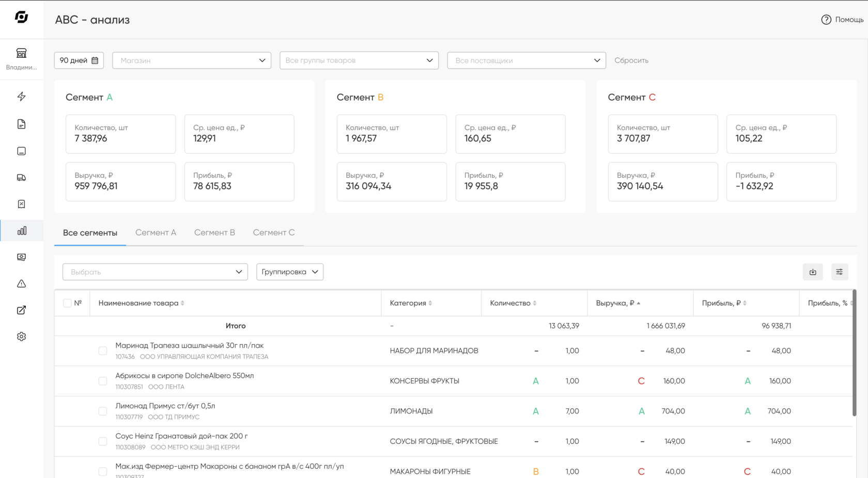Open the delivery truck sidebar section
Image resolution: width=868 pixels, height=478 pixels.
pos(21,178)
